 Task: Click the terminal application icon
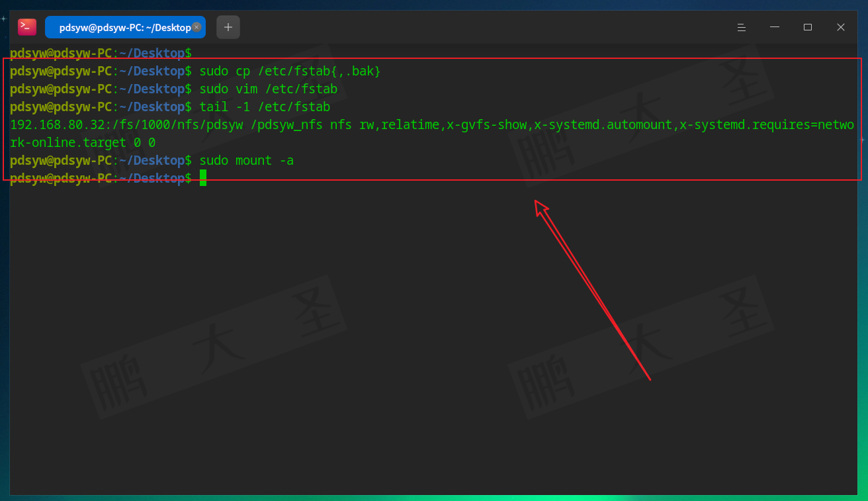coord(27,27)
